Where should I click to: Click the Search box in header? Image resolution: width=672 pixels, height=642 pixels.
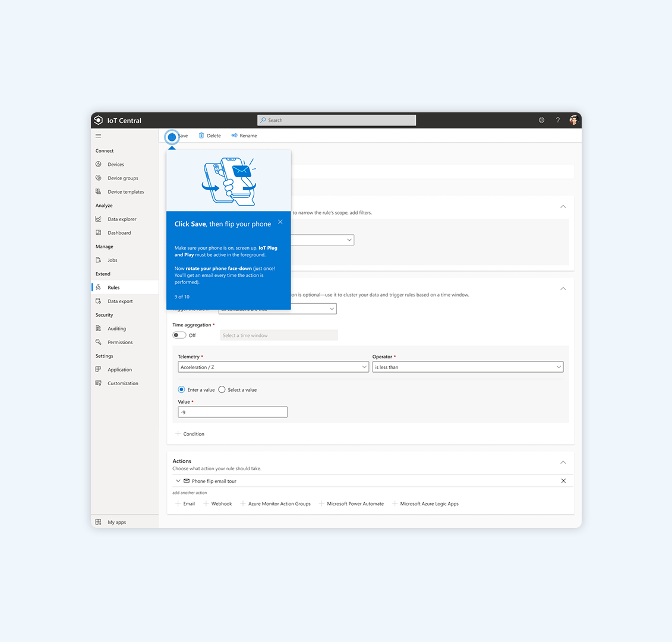click(x=336, y=120)
